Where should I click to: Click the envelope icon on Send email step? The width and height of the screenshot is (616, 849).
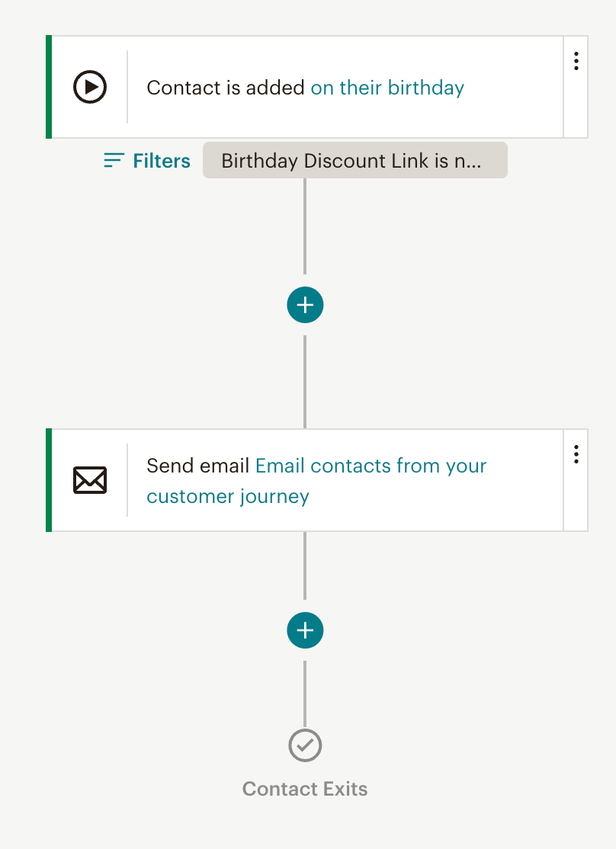click(90, 480)
